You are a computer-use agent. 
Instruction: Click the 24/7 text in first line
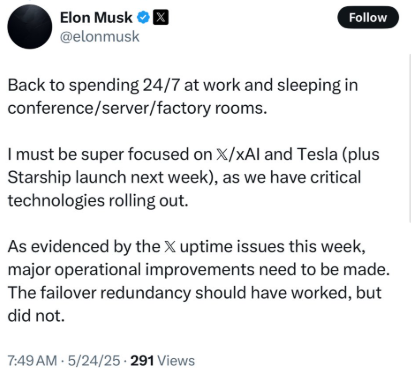[x=161, y=85]
